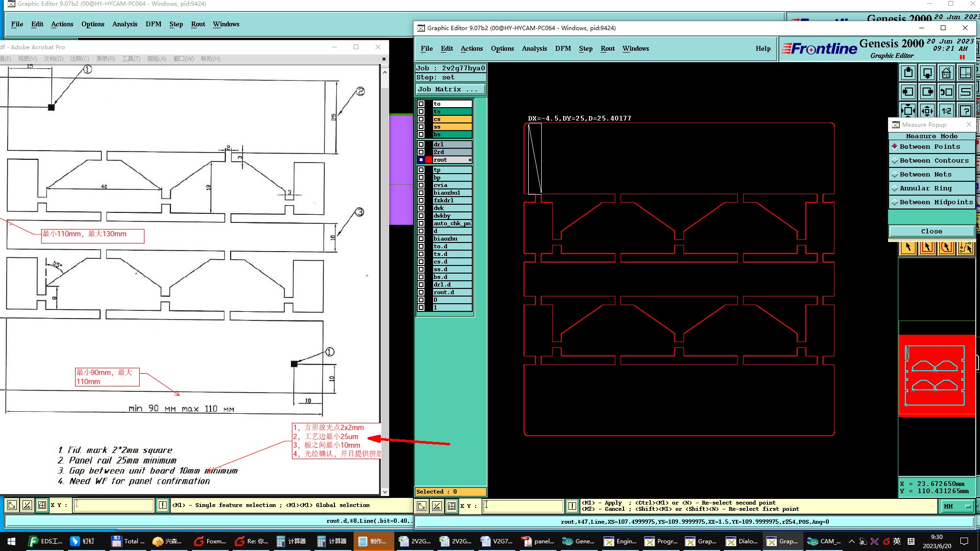Screen dimensions: 980x551
Task: Open Actions menu in back Graphic Editor
Action: pos(62,24)
